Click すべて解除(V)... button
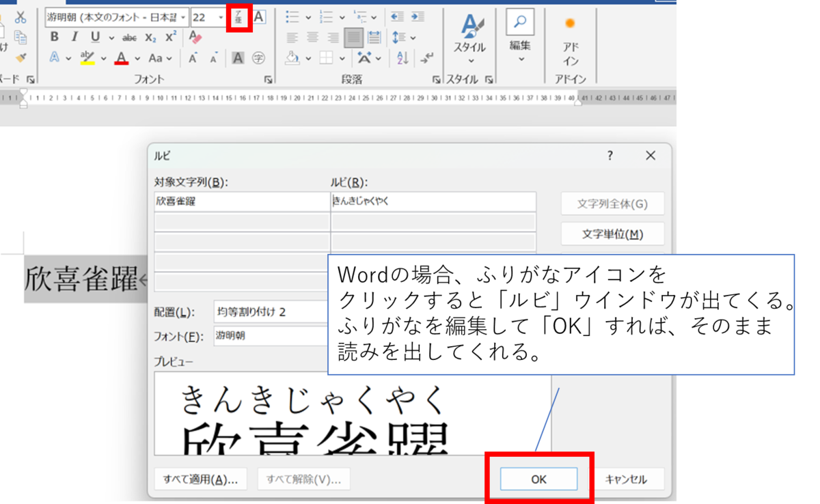This screenshot has height=504, width=820. click(x=303, y=479)
